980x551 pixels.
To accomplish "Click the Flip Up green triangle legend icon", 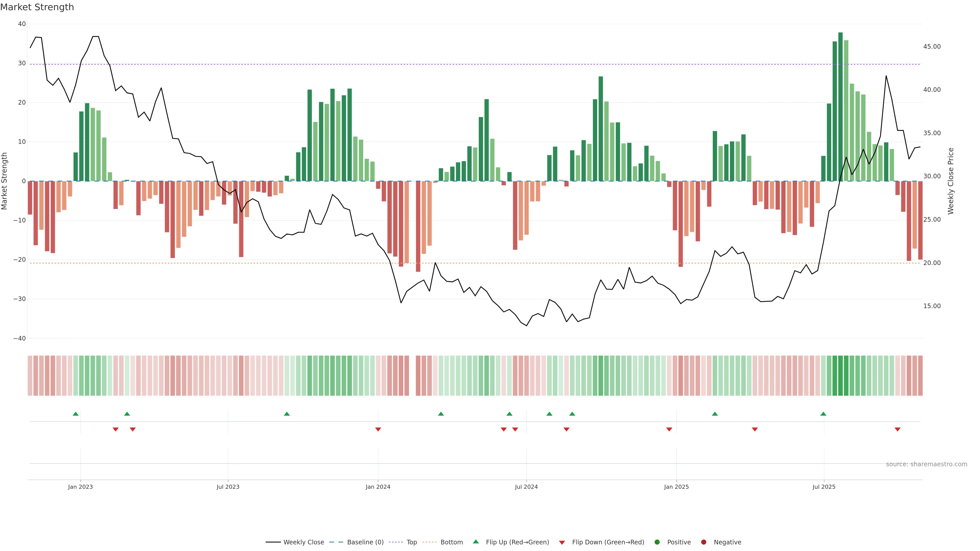I will click(x=475, y=542).
